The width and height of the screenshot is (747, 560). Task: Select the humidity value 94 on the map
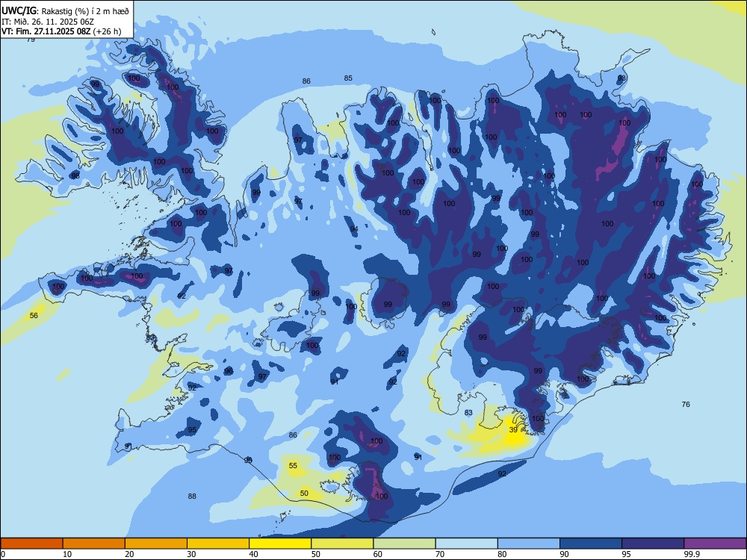(x=354, y=229)
